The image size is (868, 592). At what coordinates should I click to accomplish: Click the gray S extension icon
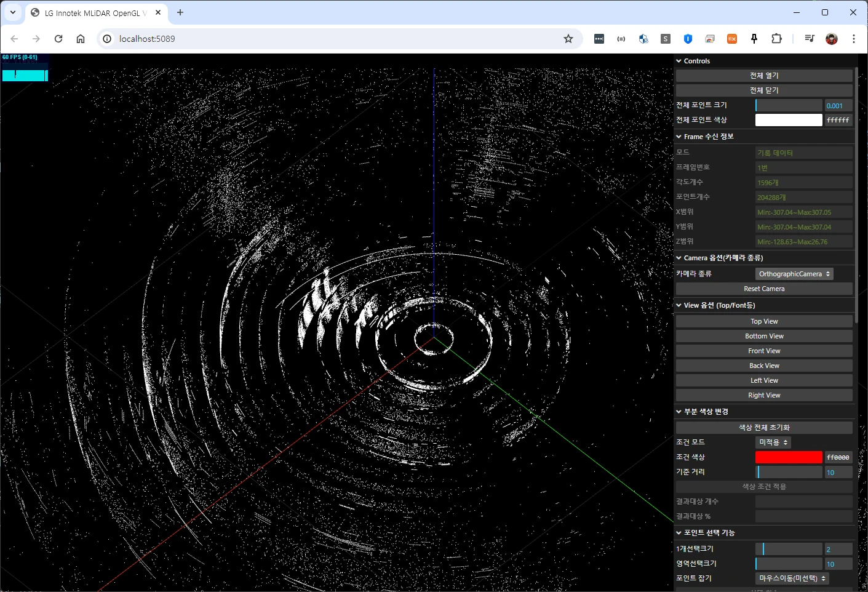(x=666, y=39)
